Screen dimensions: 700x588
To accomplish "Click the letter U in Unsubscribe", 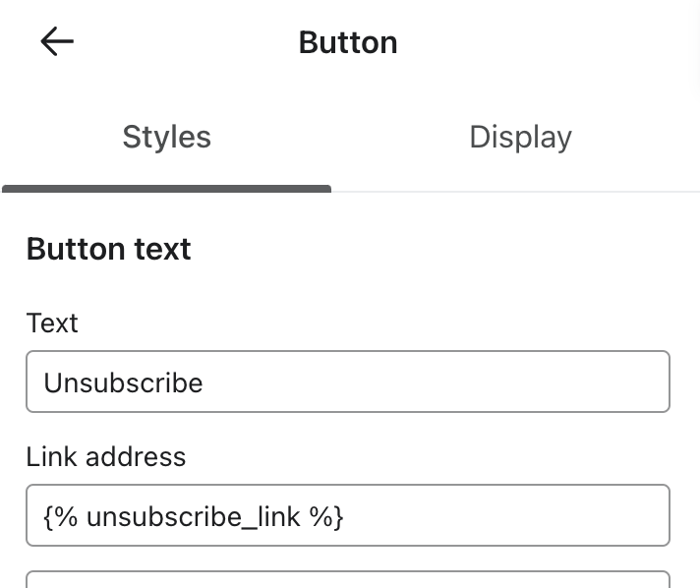I will (53, 382).
